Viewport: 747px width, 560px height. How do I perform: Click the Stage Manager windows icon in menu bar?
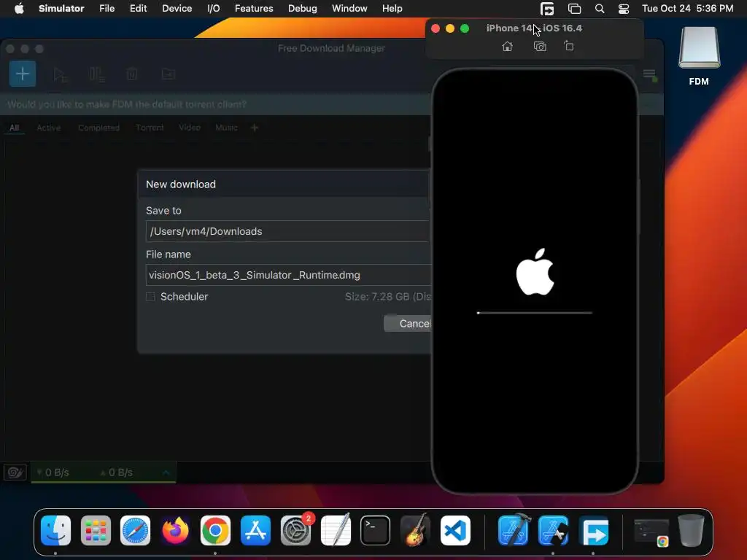coord(575,9)
